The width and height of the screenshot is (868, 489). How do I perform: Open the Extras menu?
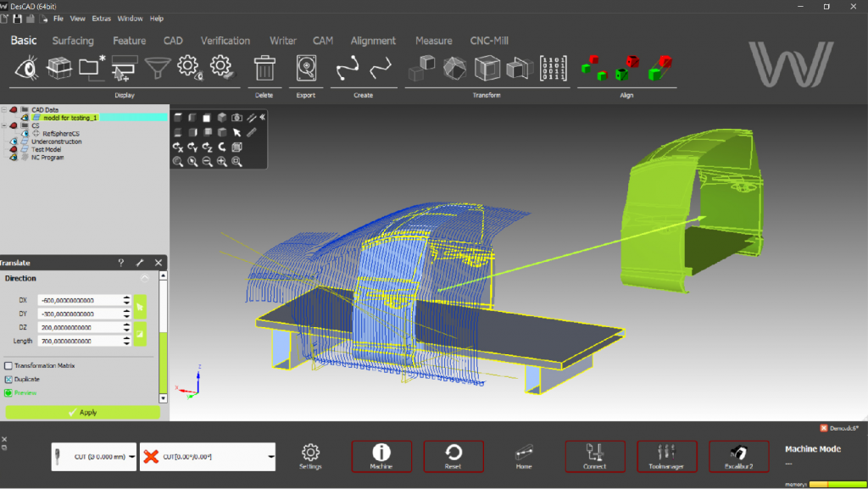tap(101, 18)
